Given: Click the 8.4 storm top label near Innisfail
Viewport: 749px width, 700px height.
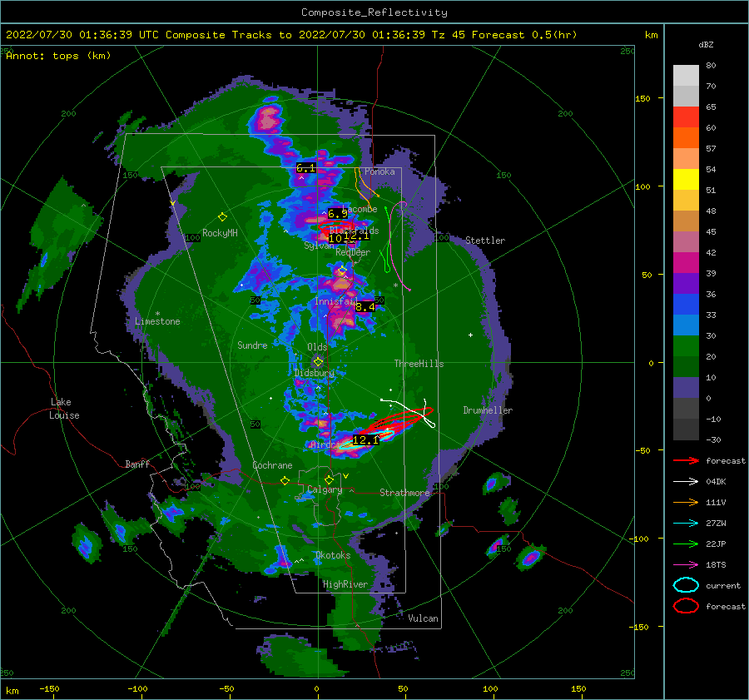Looking at the screenshot, I should [365, 307].
